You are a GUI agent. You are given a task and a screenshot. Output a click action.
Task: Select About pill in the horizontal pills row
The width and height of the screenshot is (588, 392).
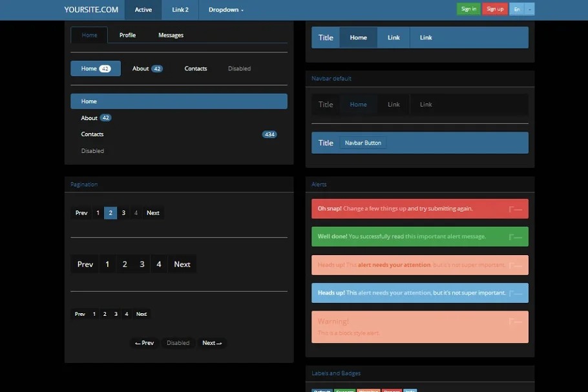(147, 68)
